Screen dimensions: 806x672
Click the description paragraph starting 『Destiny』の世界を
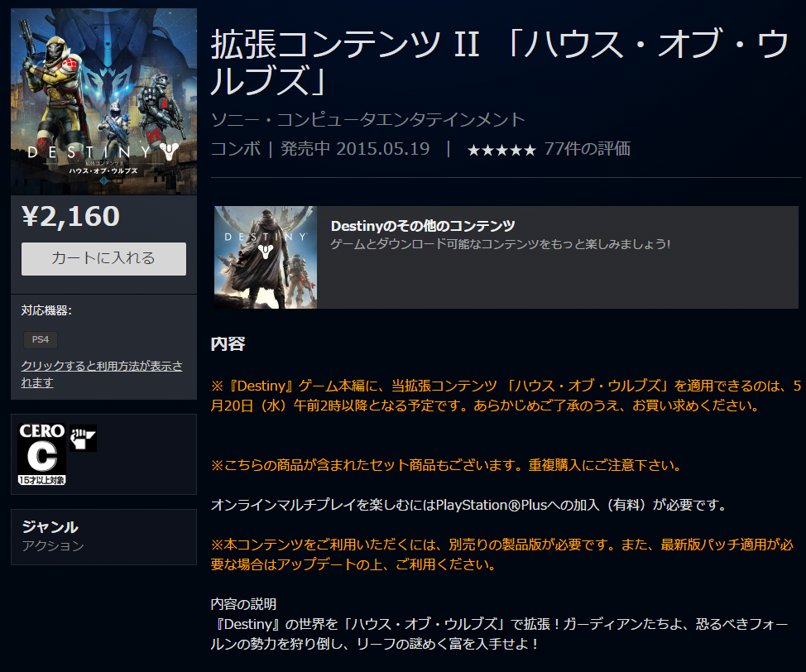click(x=499, y=633)
